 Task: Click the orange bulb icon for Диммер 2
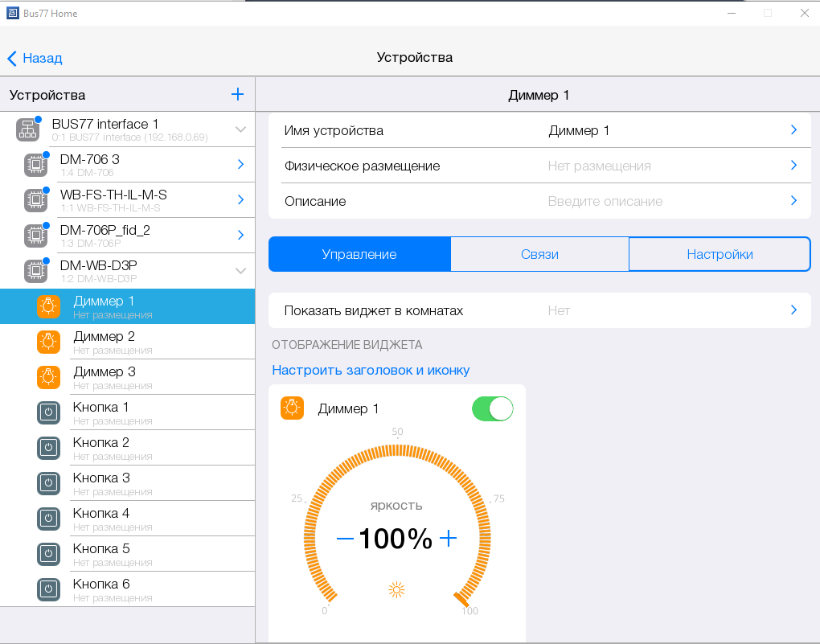pos(49,342)
